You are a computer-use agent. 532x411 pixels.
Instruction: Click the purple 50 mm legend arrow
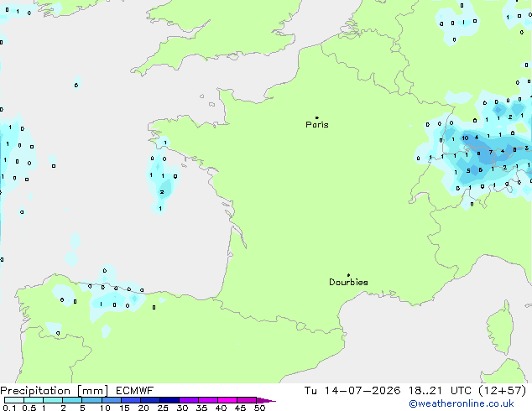(266, 400)
